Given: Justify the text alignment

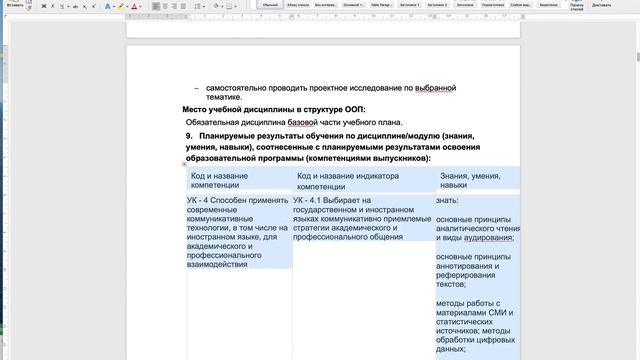Looking at the screenshot, I should 183,6.
